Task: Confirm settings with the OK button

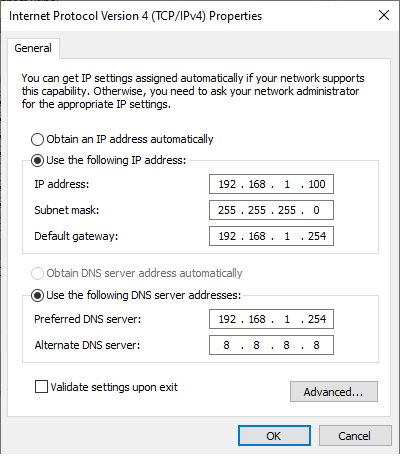Action: [x=274, y=436]
